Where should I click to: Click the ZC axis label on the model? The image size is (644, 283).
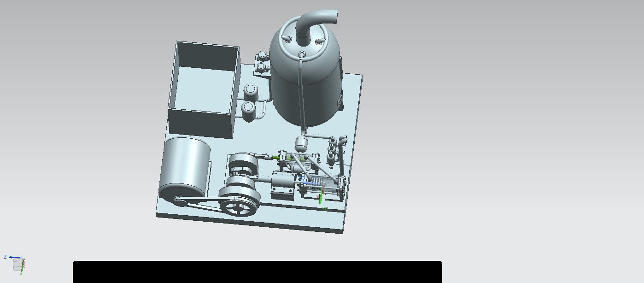pyautogui.click(x=300, y=179)
